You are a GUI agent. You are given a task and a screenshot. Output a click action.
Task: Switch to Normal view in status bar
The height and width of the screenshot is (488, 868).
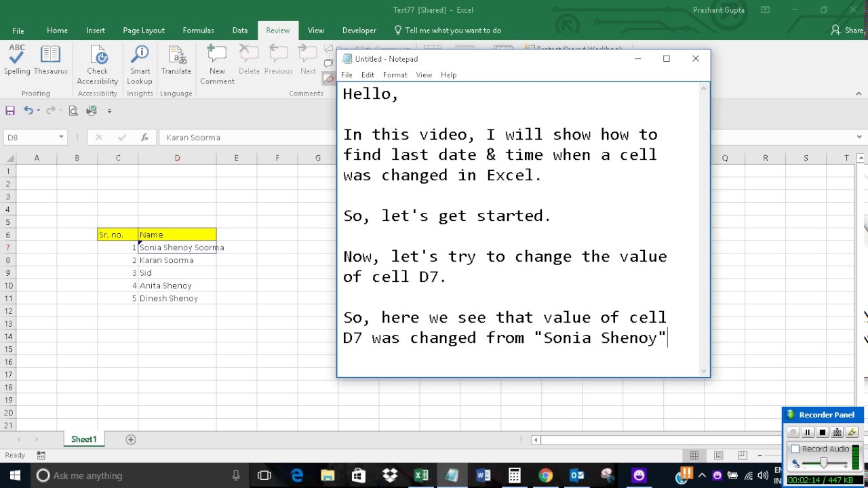pyautogui.click(x=694, y=455)
